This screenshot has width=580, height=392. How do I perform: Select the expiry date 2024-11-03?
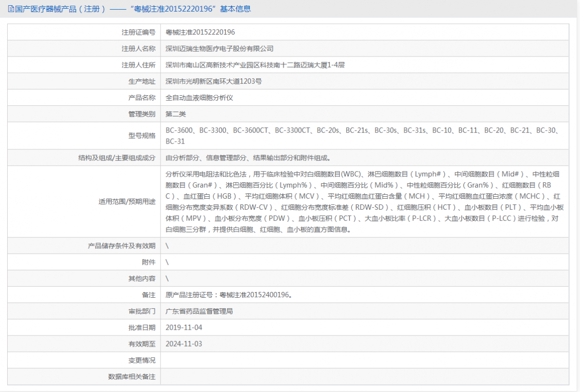coord(184,344)
